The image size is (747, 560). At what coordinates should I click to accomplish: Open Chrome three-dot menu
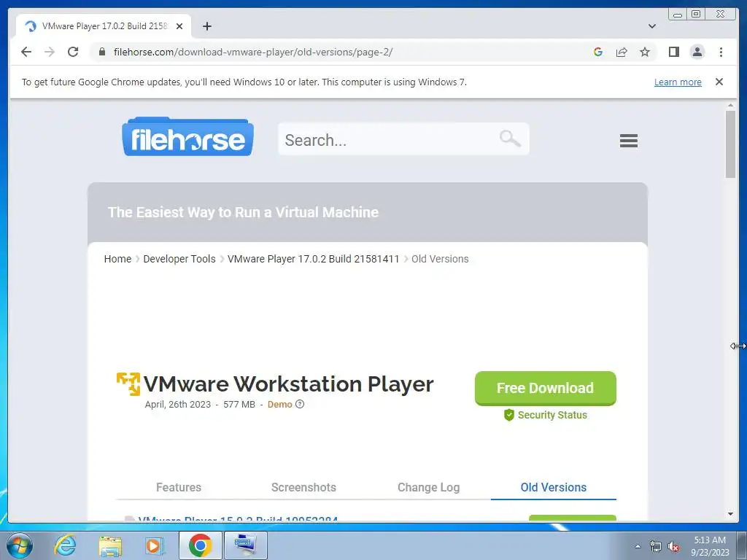pos(721,52)
